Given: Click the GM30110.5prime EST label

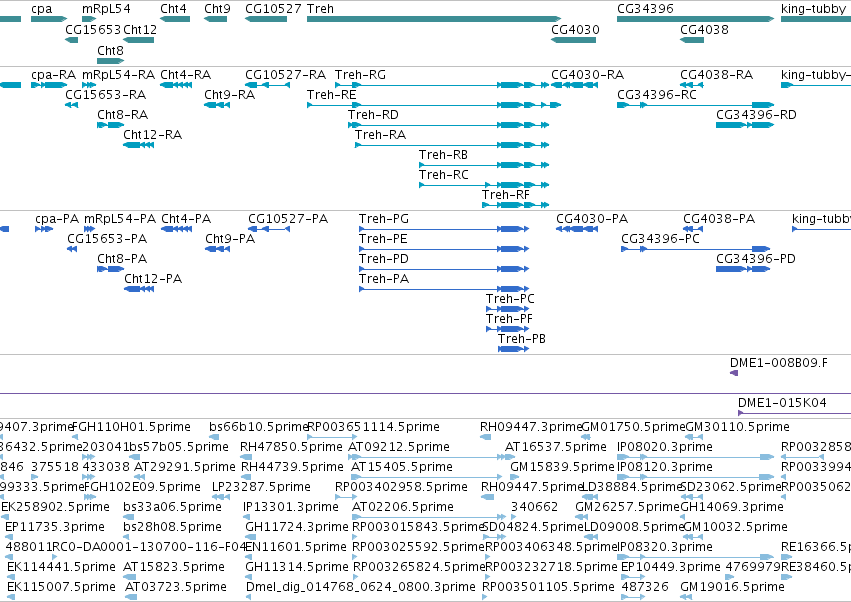Looking at the screenshot, I should click(x=738, y=427).
